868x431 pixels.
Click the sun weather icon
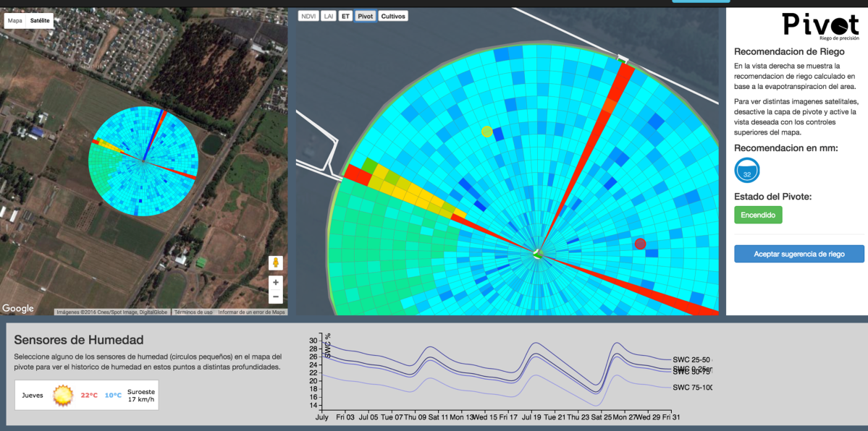(62, 395)
